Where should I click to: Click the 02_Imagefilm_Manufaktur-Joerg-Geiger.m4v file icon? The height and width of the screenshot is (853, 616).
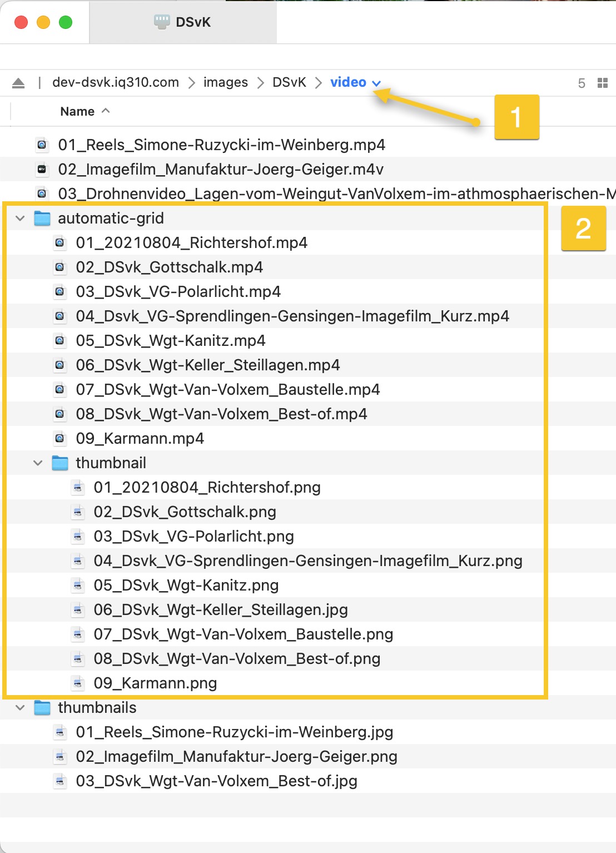pyautogui.click(x=42, y=170)
